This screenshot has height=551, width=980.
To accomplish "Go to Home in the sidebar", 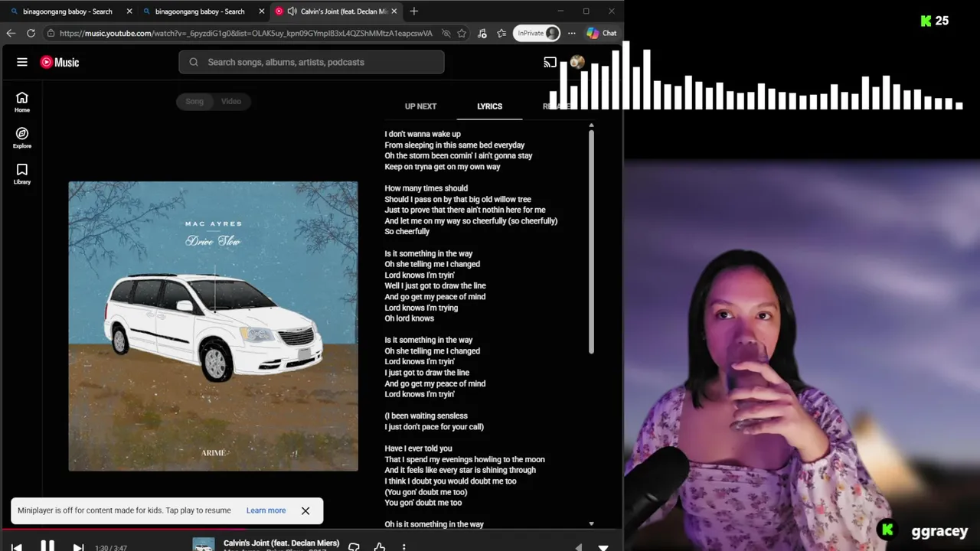I will click(22, 102).
